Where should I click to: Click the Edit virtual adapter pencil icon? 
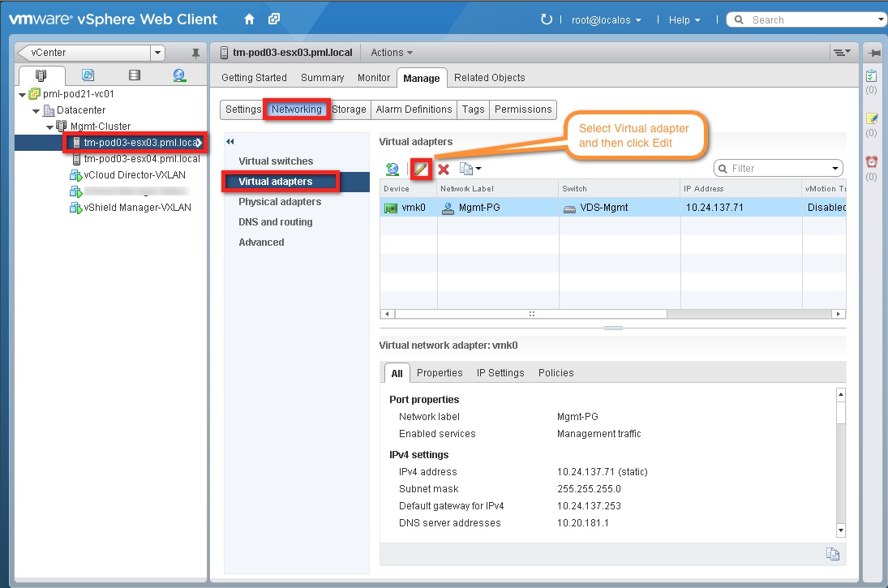[x=421, y=168]
